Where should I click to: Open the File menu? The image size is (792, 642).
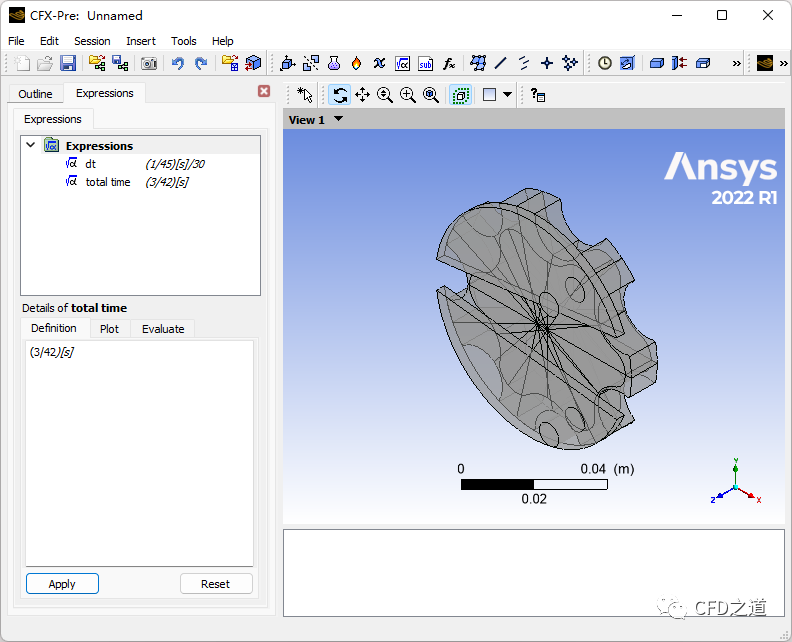point(16,41)
